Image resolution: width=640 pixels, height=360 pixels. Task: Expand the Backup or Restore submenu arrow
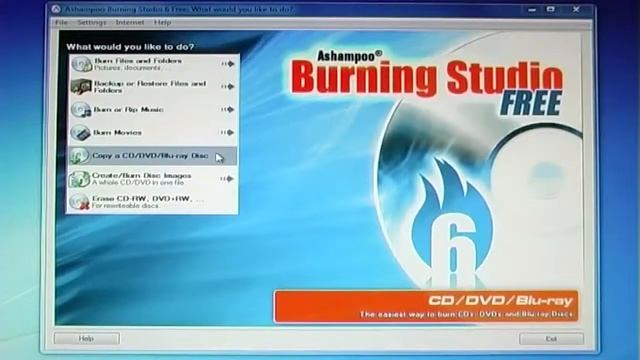click(228, 87)
